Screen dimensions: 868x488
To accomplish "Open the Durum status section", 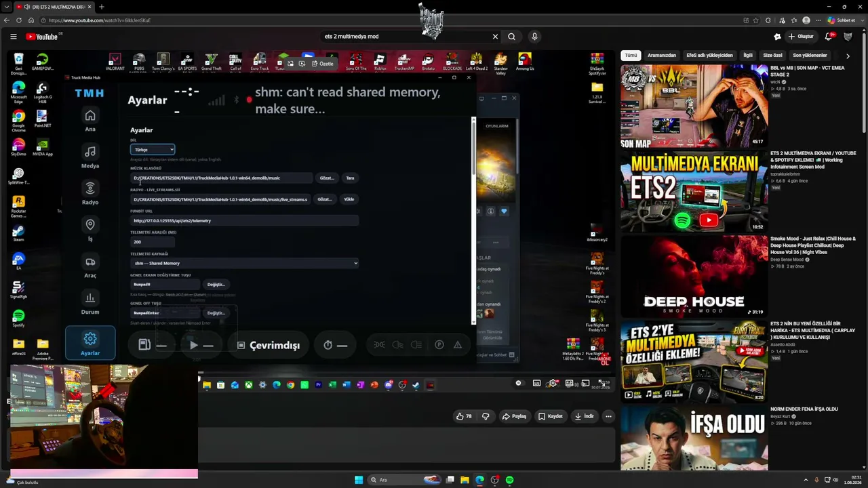I will (x=90, y=303).
